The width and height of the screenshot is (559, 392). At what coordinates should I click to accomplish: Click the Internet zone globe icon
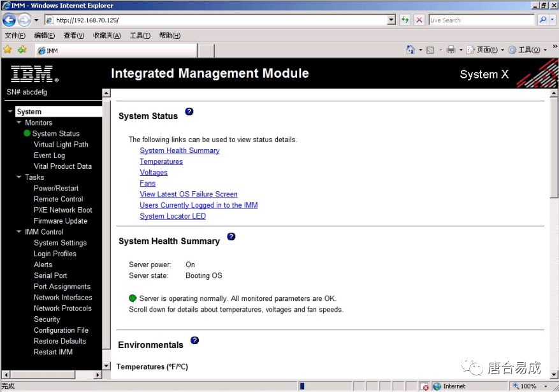437,386
